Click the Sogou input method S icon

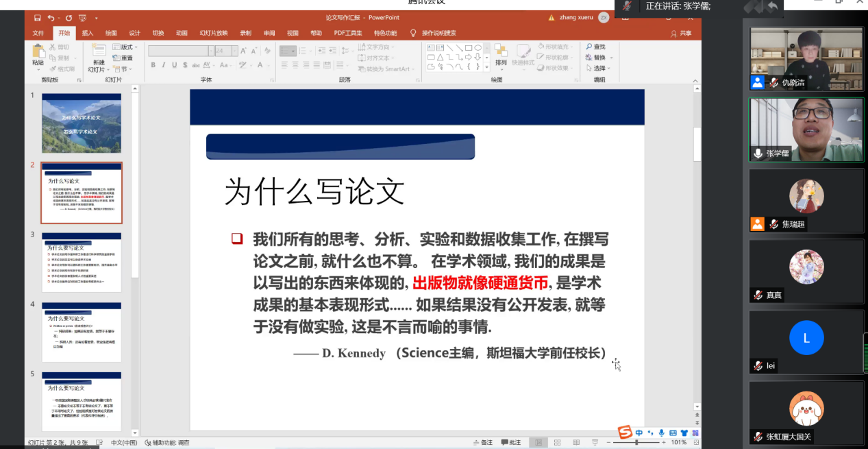[x=624, y=433]
